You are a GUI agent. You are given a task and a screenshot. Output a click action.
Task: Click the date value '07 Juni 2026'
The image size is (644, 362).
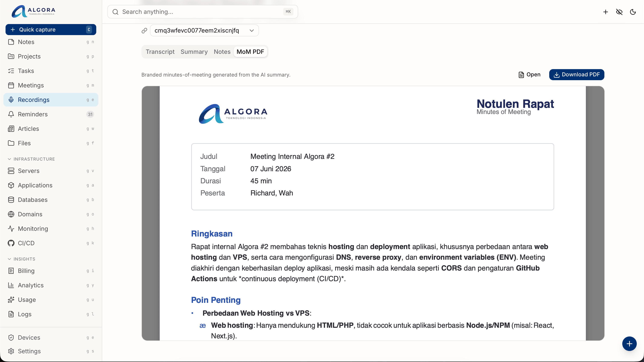[x=271, y=169]
